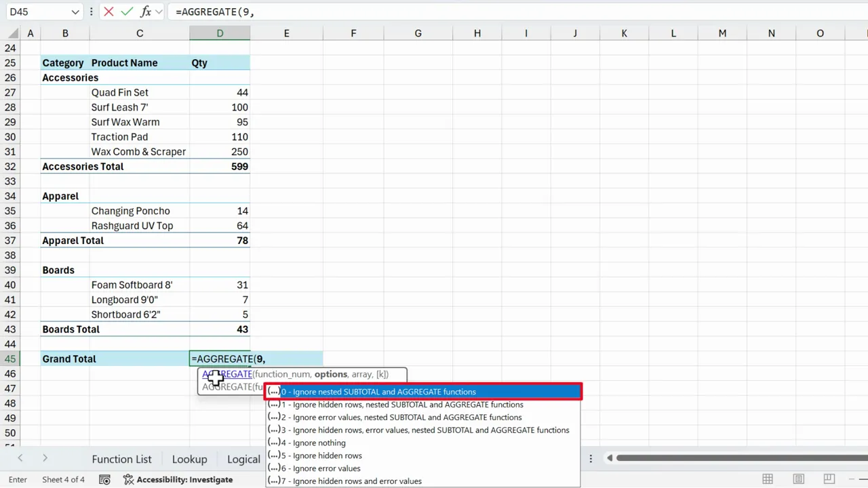
Task: Select the Page Break Preview icon
Action: pyautogui.click(x=829, y=479)
